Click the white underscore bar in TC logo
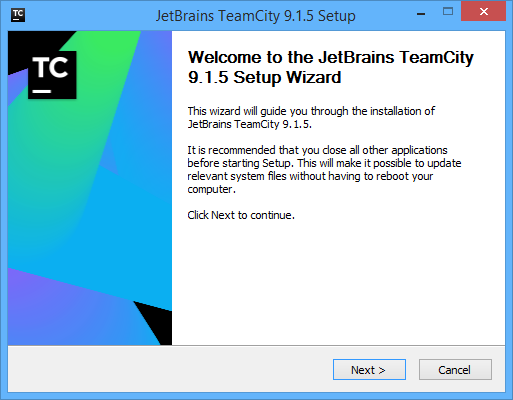The height and width of the screenshot is (400, 513). tap(42, 91)
